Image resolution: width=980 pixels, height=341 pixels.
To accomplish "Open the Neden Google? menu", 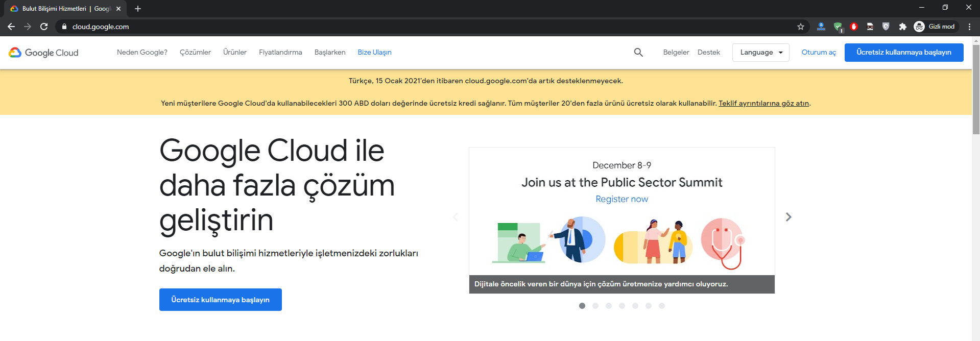I will (x=142, y=52).
